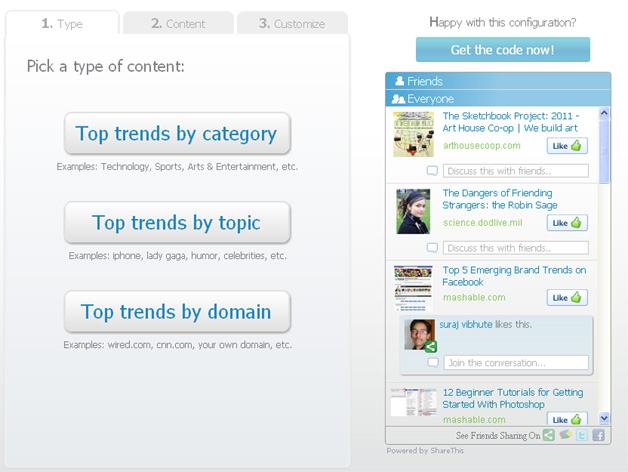Viewport: 628px width, 472px height.
Task: Click comment bubble icon beside Join the conversation
Action: point(433,363)
